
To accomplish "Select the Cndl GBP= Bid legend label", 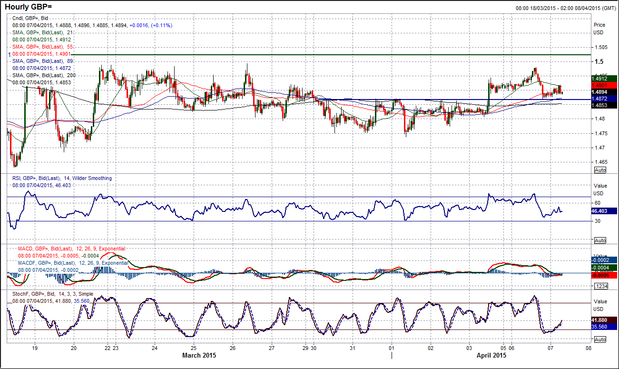I will click(x=30, y=18).
